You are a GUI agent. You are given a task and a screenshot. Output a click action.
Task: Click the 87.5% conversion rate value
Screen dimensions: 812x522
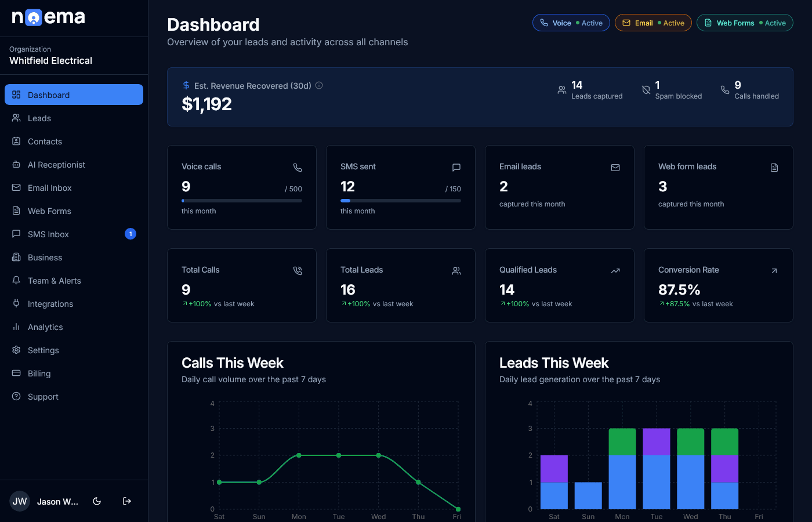(679, 289)
